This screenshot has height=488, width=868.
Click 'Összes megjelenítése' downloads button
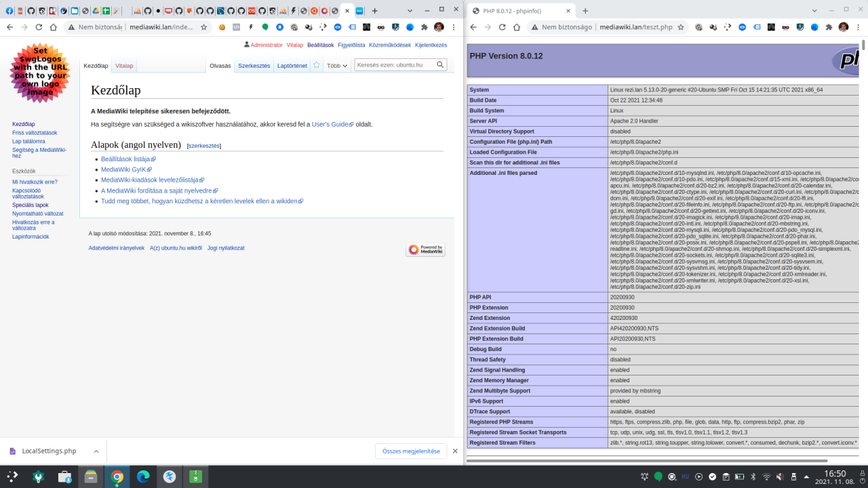coord(411,451)
